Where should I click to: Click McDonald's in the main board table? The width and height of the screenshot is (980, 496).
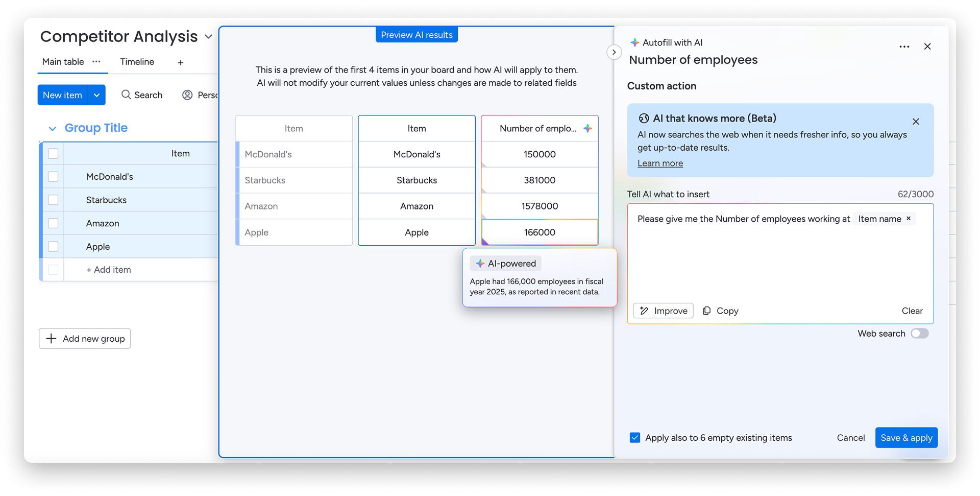pyautogui.click(x=110, y=177)
